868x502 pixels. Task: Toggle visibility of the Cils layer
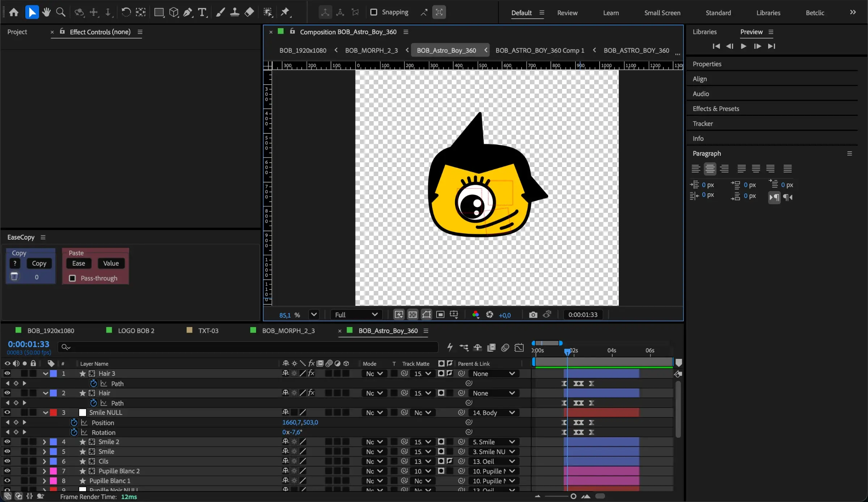click(x=7, y=461)
